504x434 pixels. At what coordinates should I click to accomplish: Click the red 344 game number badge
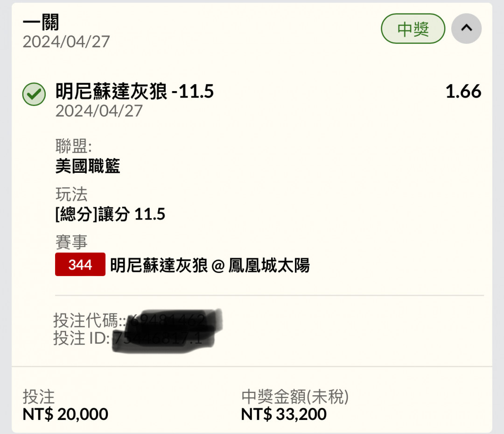point(80,264)
